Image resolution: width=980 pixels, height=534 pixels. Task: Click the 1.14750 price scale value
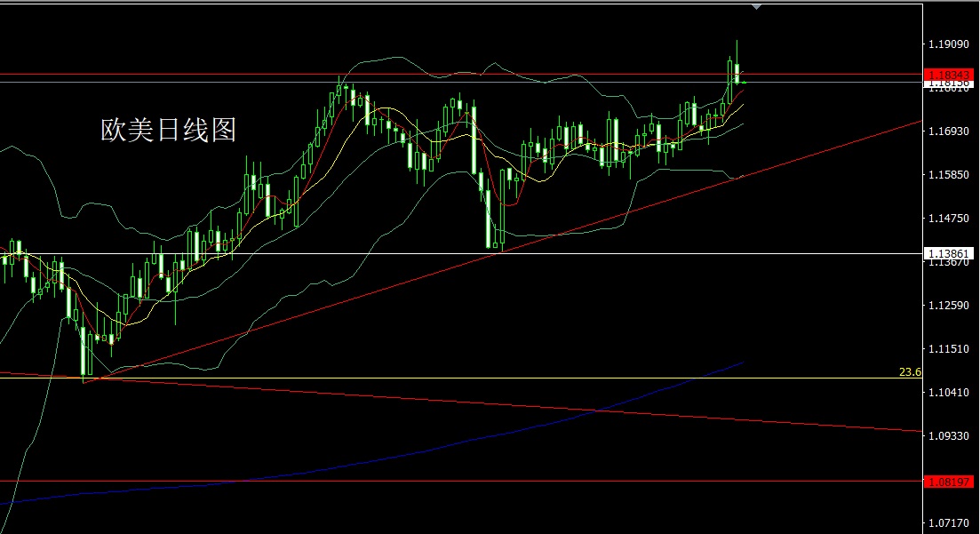pyautogui.click(x=948, y=219)
